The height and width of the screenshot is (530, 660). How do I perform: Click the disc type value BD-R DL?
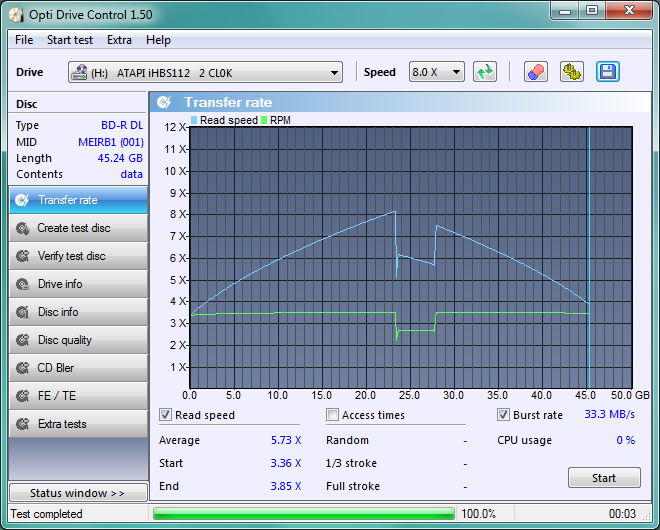(x=122, y=125)
